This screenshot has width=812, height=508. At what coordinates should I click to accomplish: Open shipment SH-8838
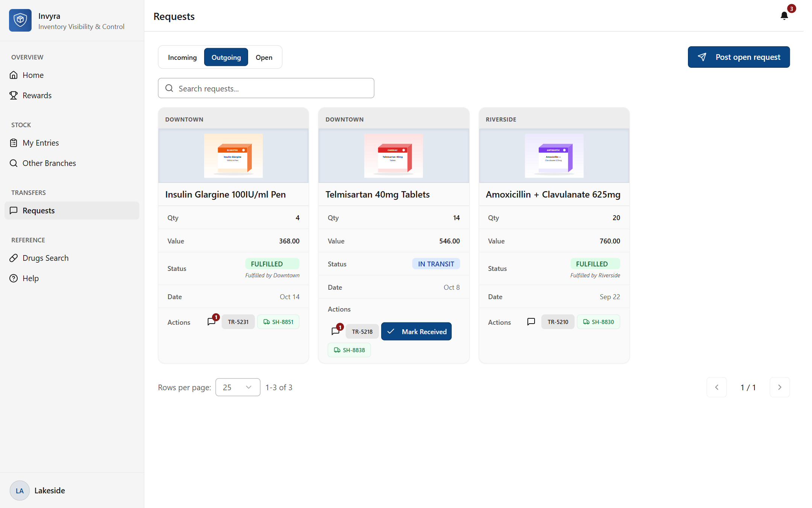coord(349,350)
